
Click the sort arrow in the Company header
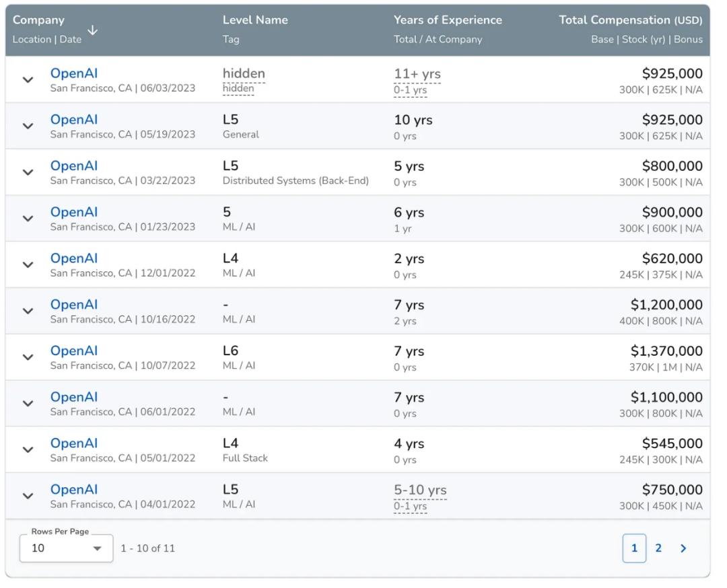coord(93,30)
